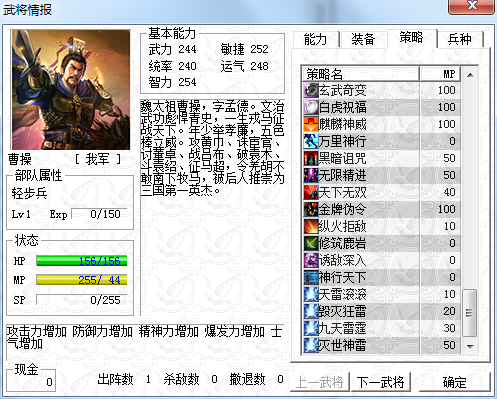497x399 pixels.
Task: Click the strategy list scroll-down arrow
Action: coord(470,347)
